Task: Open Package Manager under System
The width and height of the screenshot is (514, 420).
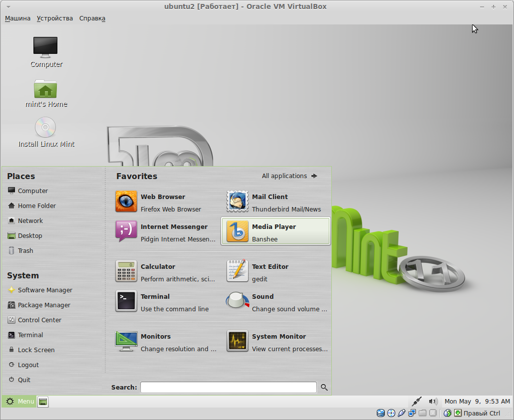Action: [x=39, y=305]
